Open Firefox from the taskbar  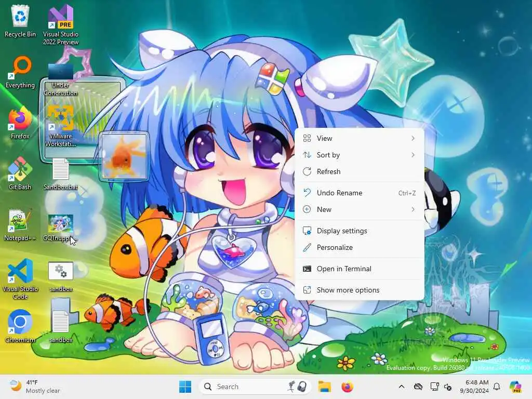(347, 387)
